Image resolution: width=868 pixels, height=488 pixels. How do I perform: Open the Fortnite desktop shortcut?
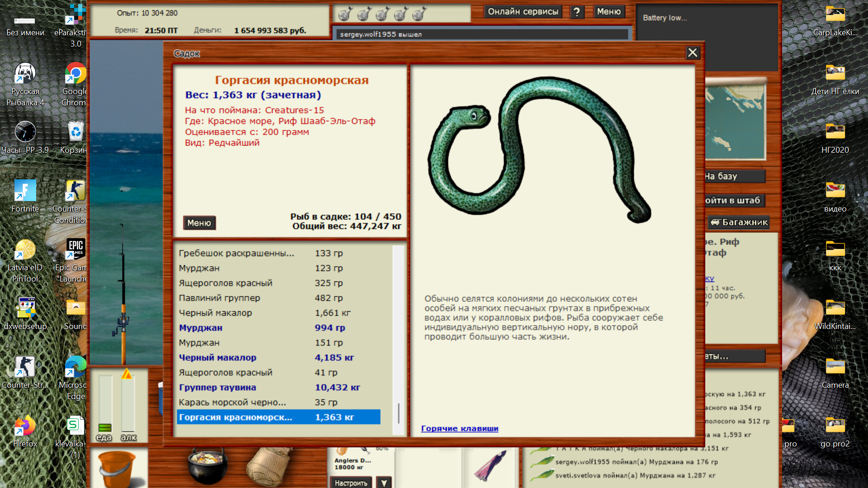pos(25,197)
